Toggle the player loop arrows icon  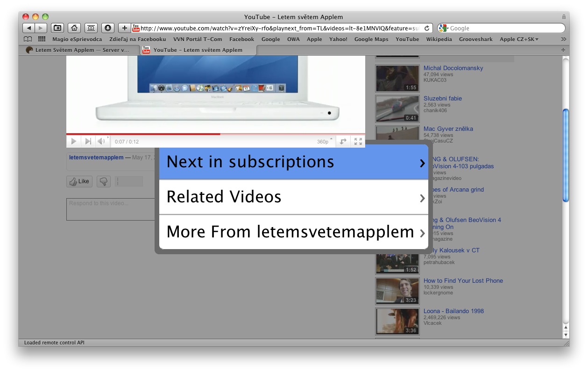(343, 141)
